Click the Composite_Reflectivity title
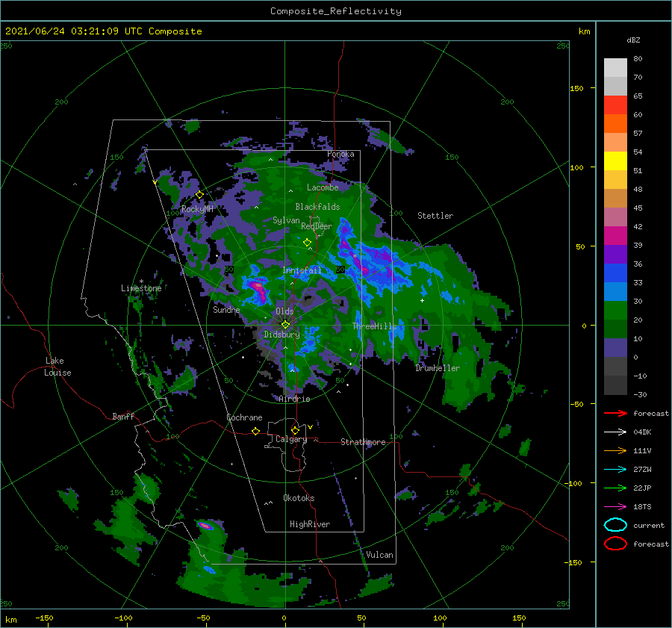 [x=335, y=11]
